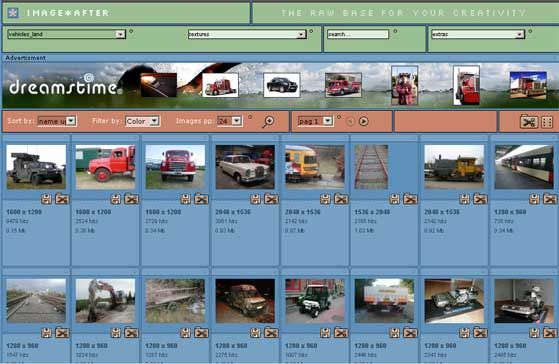559x364 pixels.
Task: Click disk icon under dark van image
Action: 255,333
